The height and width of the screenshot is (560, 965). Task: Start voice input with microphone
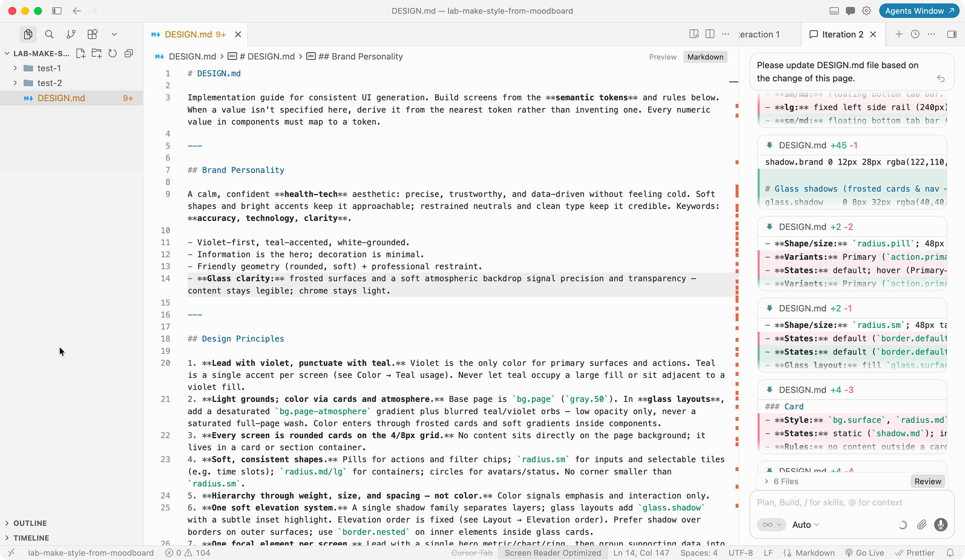point(941,525)
